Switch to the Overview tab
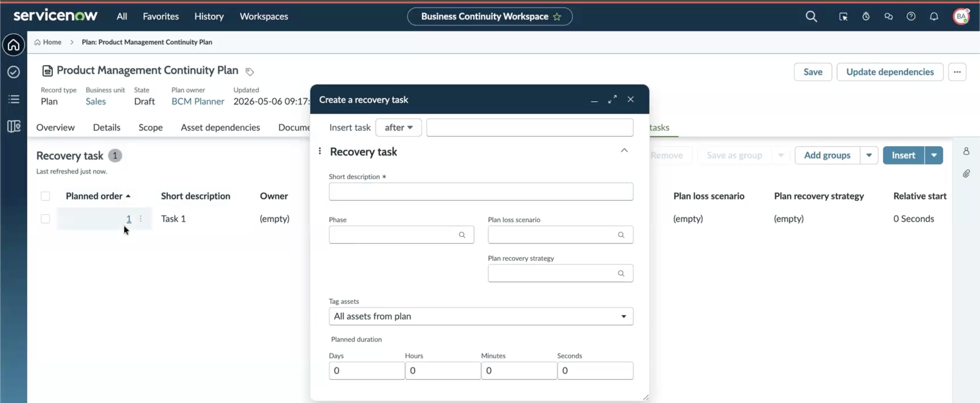The height and width of the screenshot is (403, 980). (x=56, y=128)
